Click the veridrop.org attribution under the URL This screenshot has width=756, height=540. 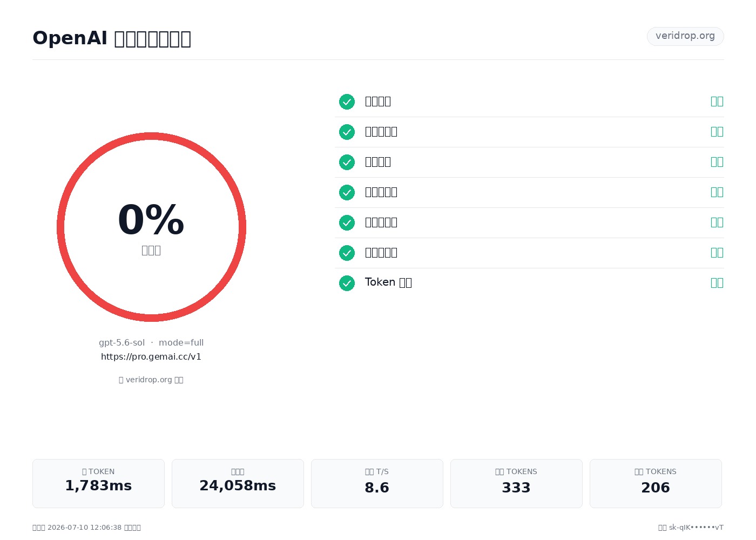151,380
